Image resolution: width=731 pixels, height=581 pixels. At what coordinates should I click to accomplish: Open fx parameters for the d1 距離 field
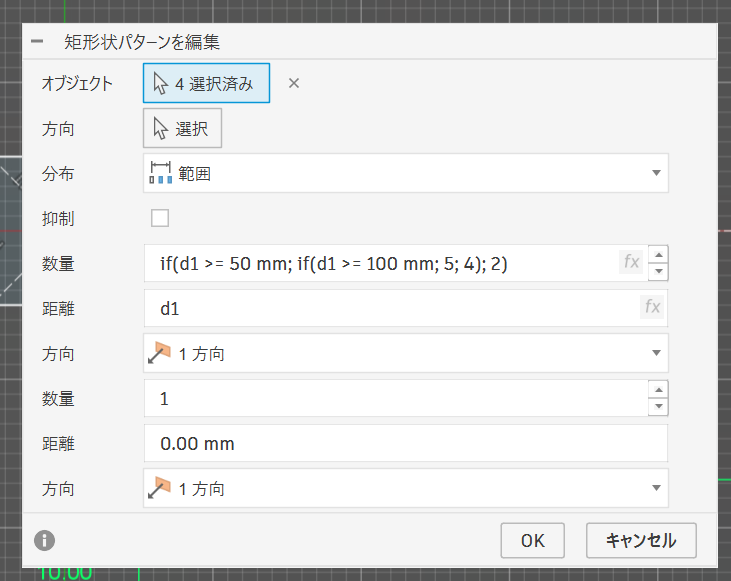tap(652, 307)
